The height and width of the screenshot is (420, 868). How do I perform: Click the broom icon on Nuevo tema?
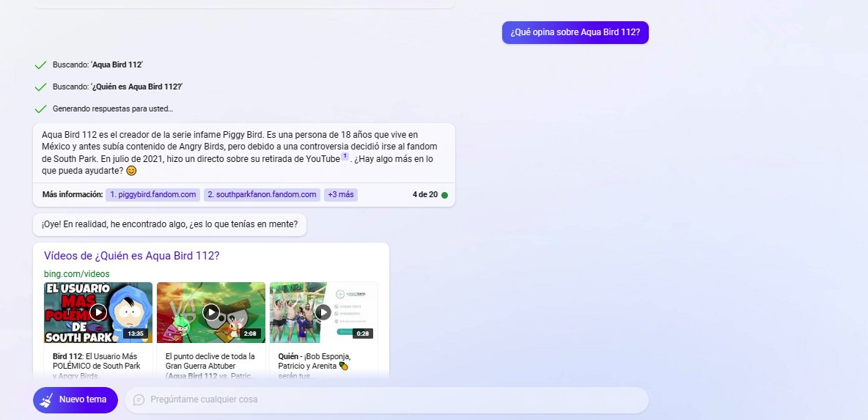[46, 399]
